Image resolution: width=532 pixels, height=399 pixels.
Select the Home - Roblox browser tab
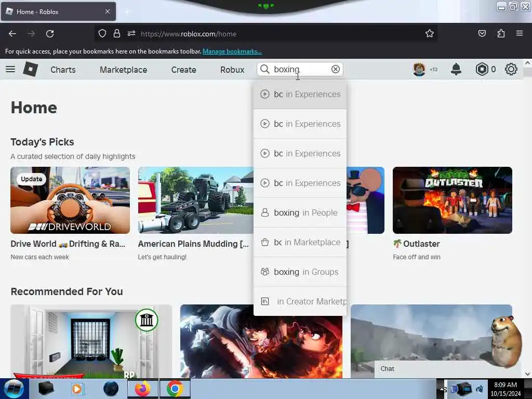click(58, 11)
